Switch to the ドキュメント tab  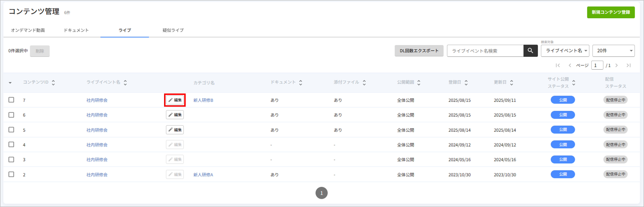tap(76, 30)
